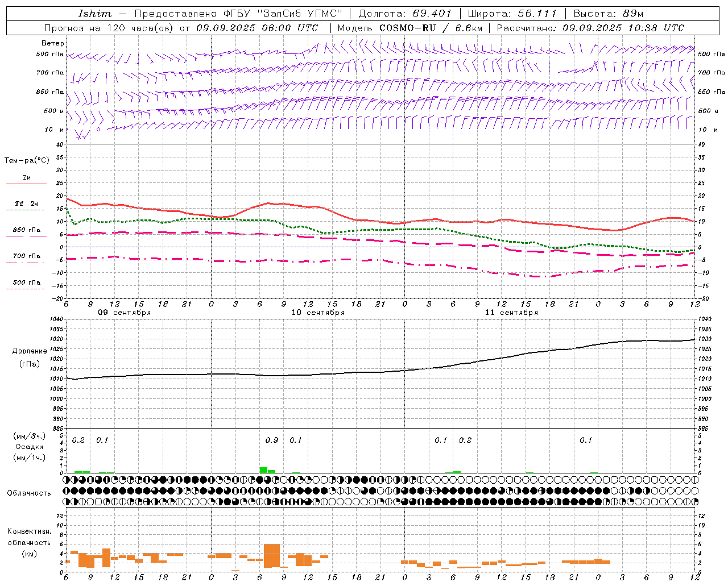Click the tallest green precipitation bar
Image resolution: width=728 pixels, height=582 pixels.
pyautogui.click(x=263, y=470)
